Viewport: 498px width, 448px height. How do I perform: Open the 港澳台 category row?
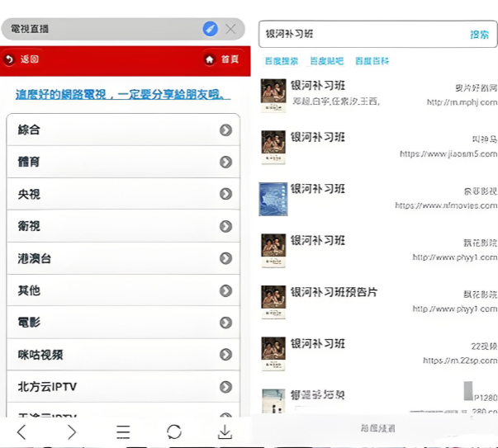click(x=123, y=258)
